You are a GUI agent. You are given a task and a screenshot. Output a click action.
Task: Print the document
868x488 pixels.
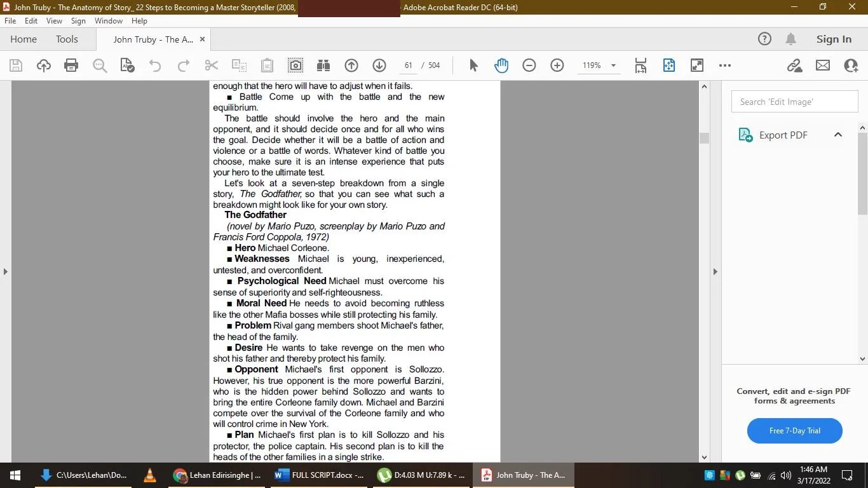pyautogui.click(x=71, y=65)
